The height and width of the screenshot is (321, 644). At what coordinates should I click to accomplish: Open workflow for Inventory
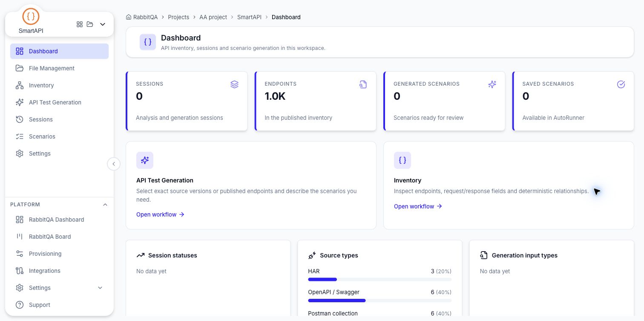418,206
